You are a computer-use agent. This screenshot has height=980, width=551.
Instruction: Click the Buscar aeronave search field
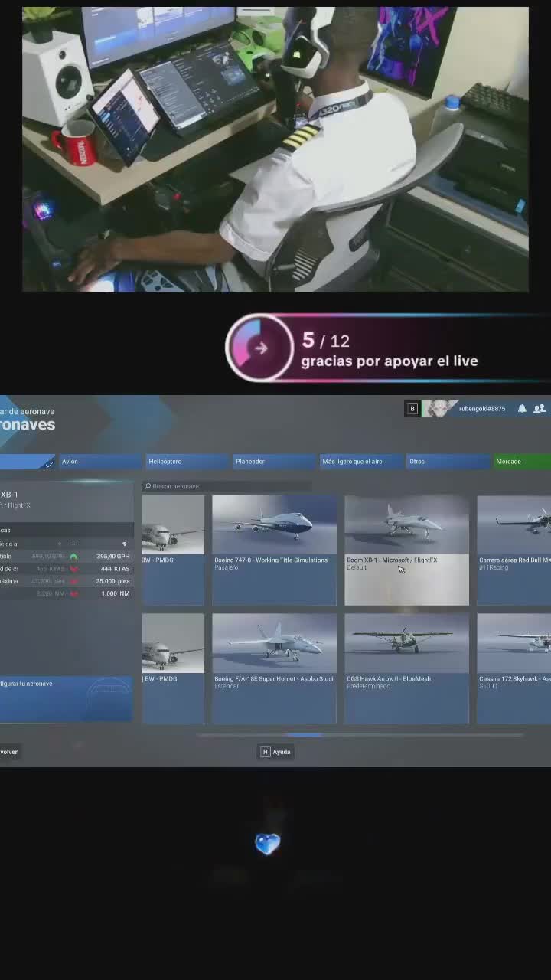[x=227, y=486]
